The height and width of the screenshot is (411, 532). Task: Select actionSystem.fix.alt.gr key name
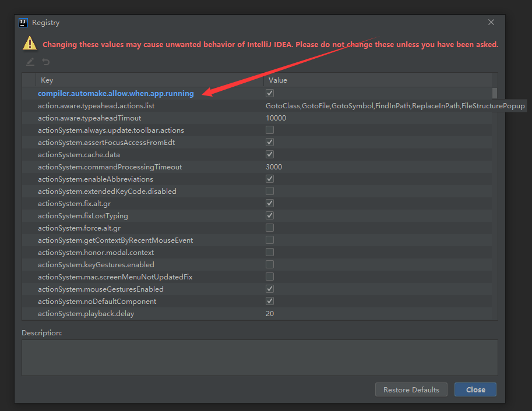(x=75, y=204)
